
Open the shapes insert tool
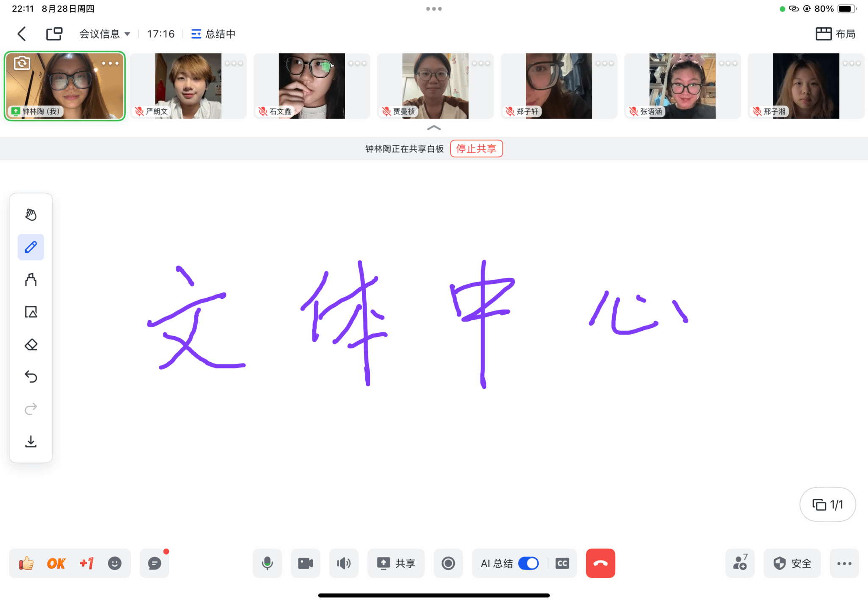31,312
